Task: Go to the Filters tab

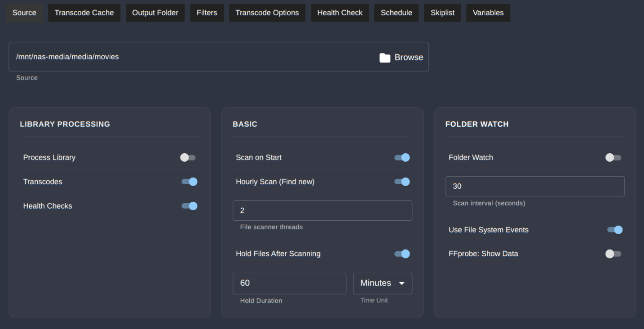Action: pos(207,13)
